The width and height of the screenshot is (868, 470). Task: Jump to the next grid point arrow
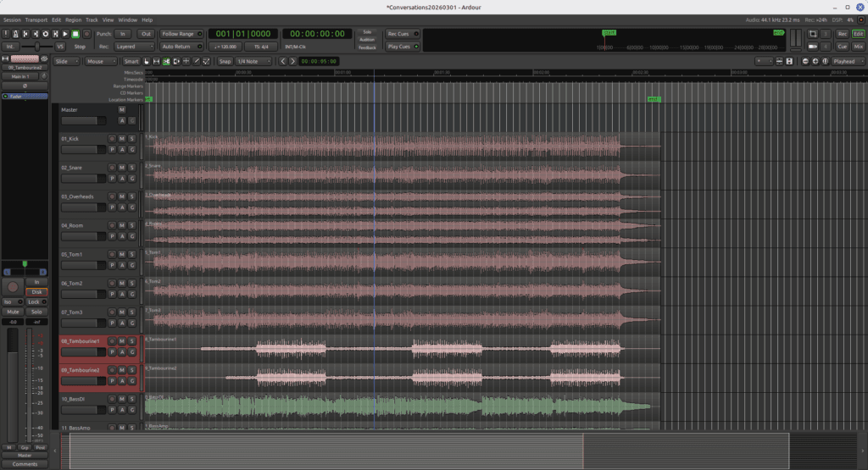(293, 61)
